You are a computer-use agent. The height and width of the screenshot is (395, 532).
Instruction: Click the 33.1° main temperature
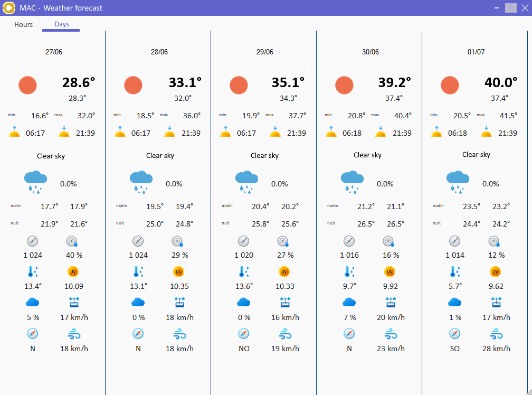185,82
